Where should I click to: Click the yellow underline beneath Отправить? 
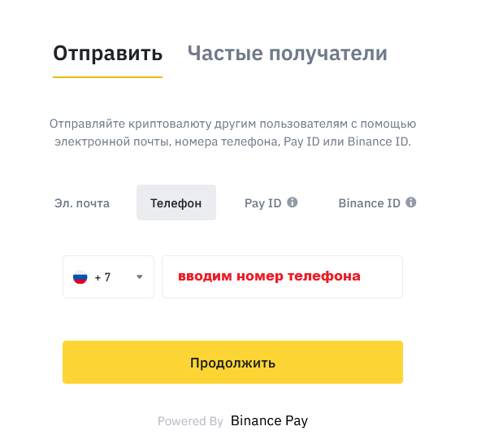[108, 77]
